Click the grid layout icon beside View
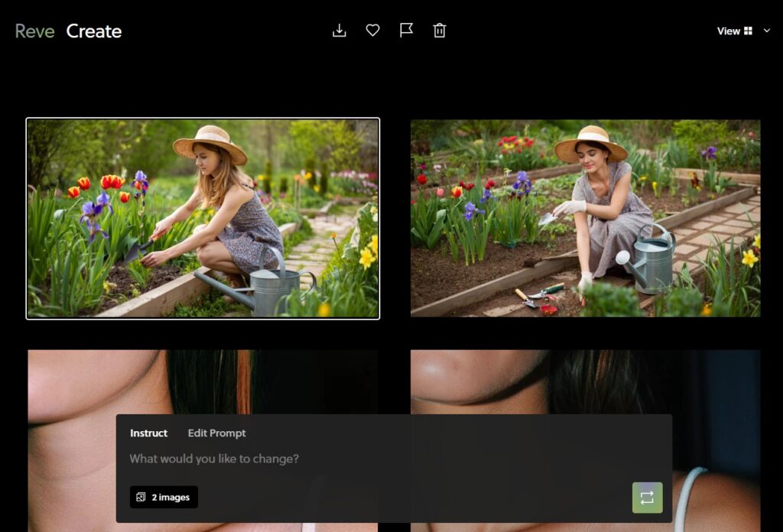The width and height of the screenshot is (783, 532). [748, 31]
